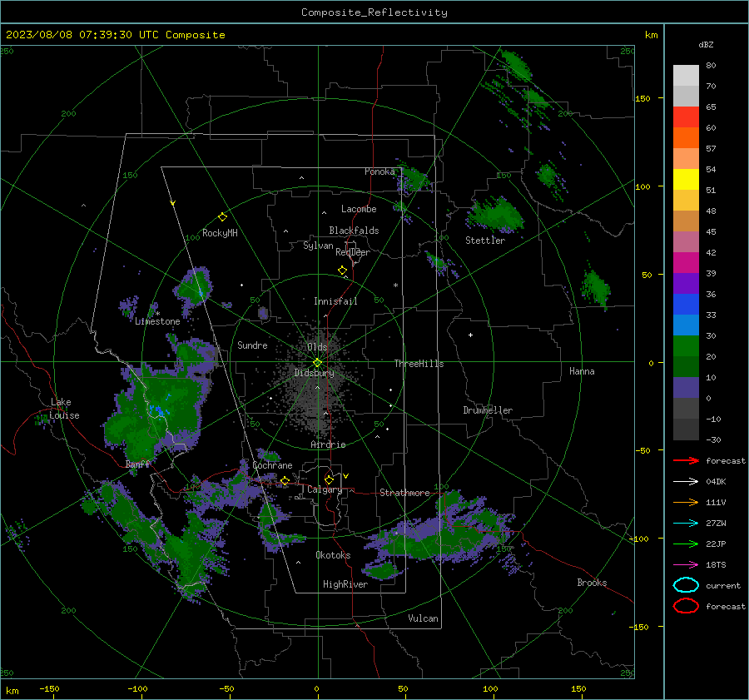Click the 65 dBZ red color swatch
The width and height of the screenshot is (749, 700).
click(686, 117)
